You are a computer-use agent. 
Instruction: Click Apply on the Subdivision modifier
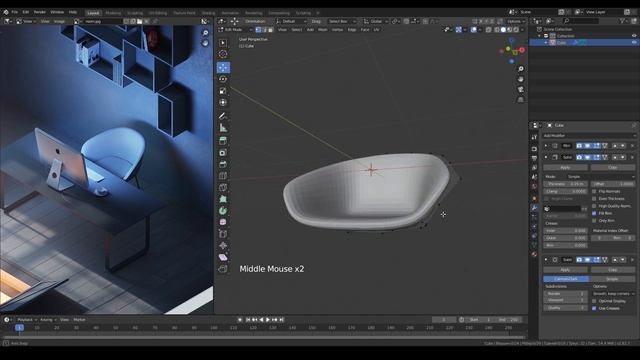point(565,270)
